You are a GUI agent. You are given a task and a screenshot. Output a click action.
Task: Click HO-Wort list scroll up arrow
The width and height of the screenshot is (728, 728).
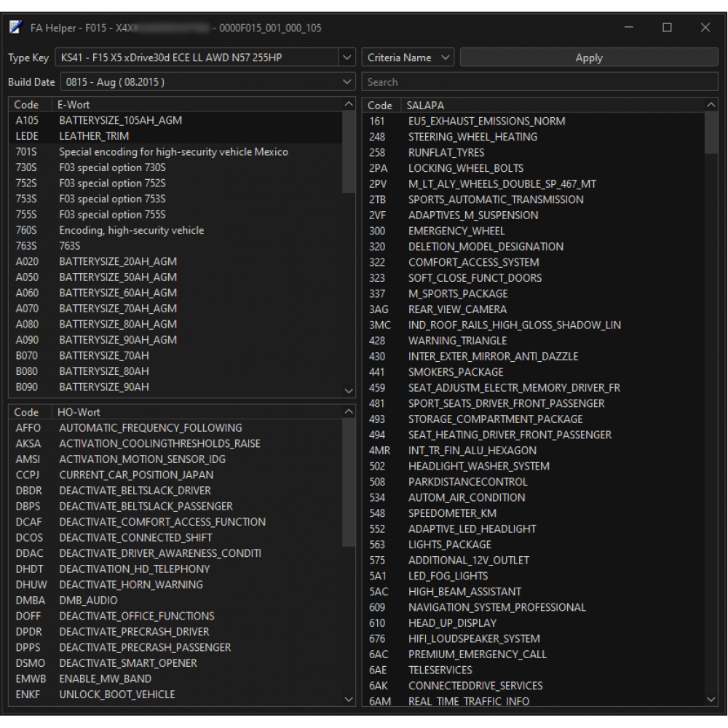[349, 413]
